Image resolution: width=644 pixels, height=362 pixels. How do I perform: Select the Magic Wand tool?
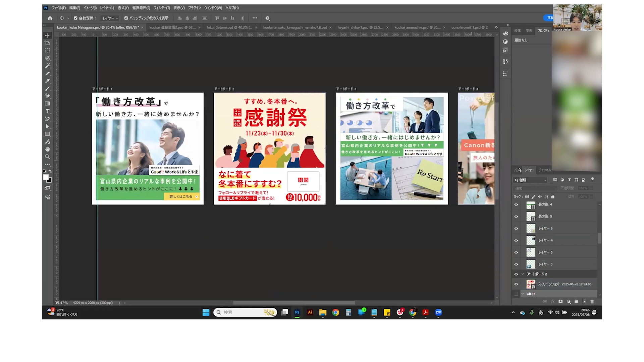pos(47,66)
